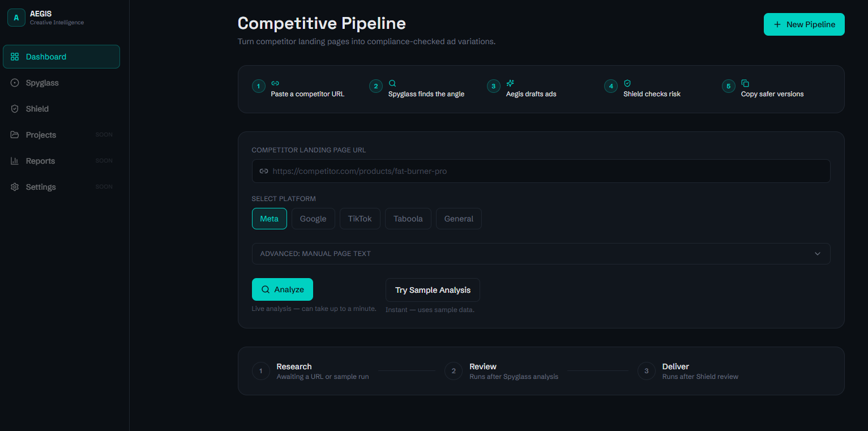Click the SOON badge next to Settings

[x=104, y=187]
